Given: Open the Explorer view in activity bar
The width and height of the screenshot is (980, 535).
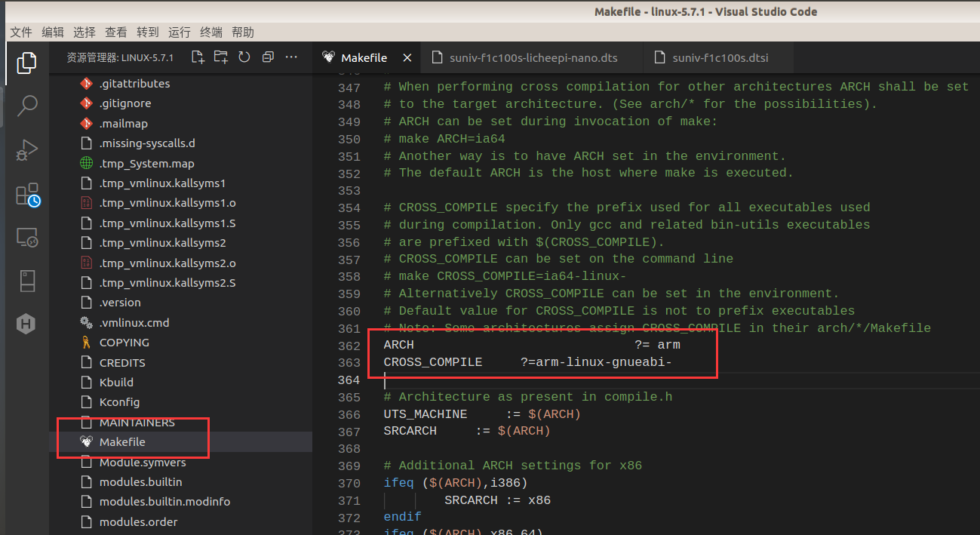Looking at the screenshot, I should (x=26, y=63).
